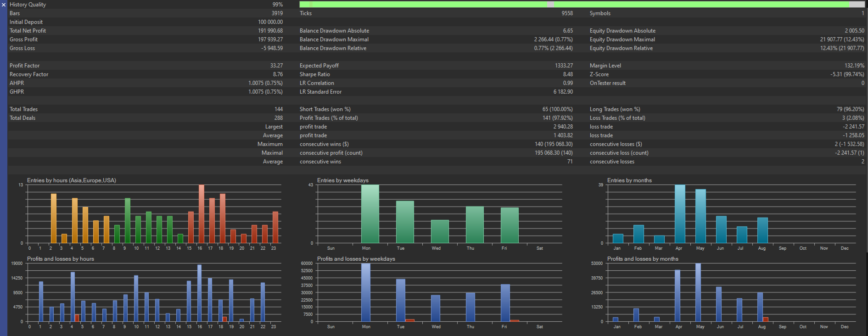
Task: Select the May bar in Profits by months
Action: click(698, 292)
